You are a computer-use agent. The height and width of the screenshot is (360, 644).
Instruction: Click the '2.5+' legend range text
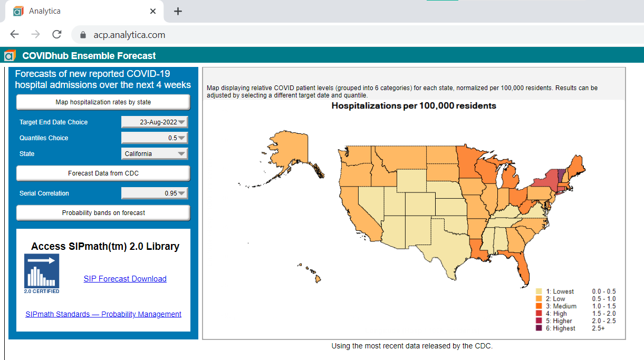[599, 328]
